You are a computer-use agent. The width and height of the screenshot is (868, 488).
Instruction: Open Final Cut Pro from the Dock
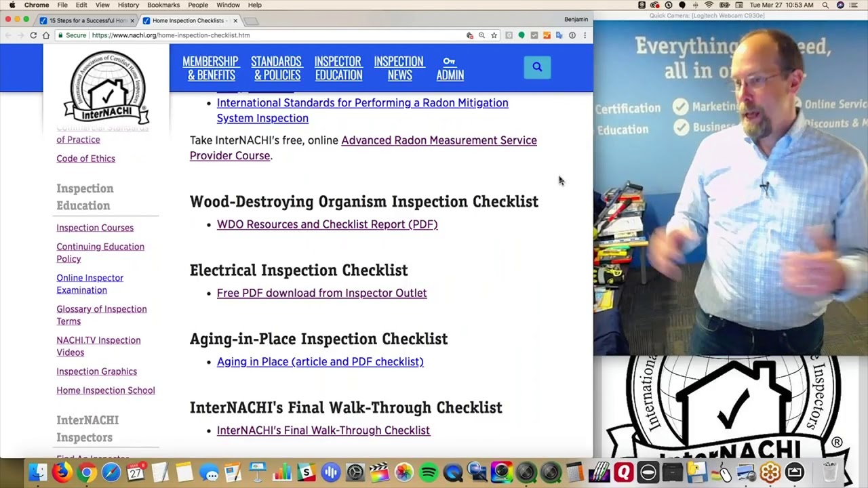(380, 472)
